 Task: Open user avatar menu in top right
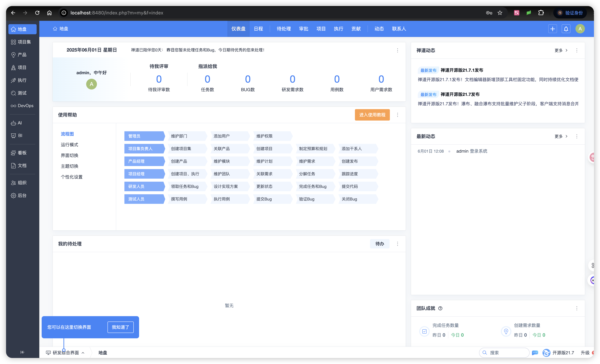pos(580,29)
